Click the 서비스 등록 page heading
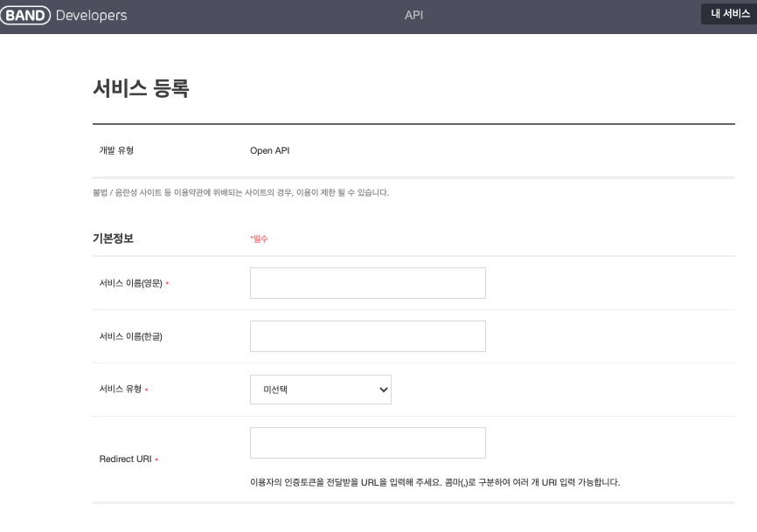757x532 pixels. (141, 88)
